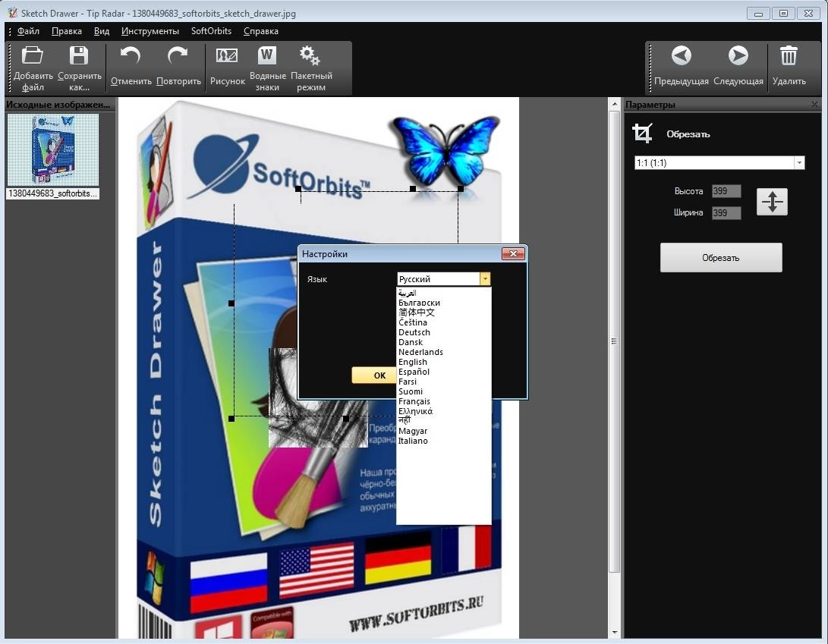Viewport: 828px width, 644px height.
Task: Click the thumbnail filename 1380449683_softorbits label
Action: click(53, 193)
